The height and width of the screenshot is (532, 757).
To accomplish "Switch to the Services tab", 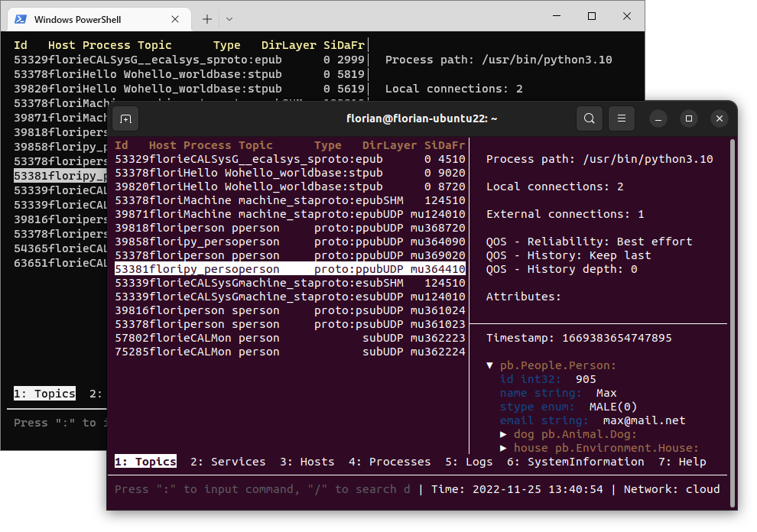I will click(228, 462).
